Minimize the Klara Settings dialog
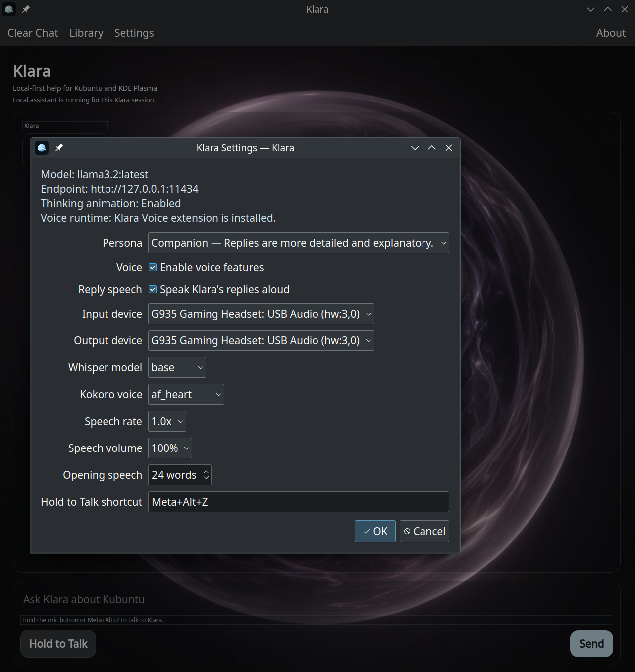635x672 pixels. coord(415,148)
